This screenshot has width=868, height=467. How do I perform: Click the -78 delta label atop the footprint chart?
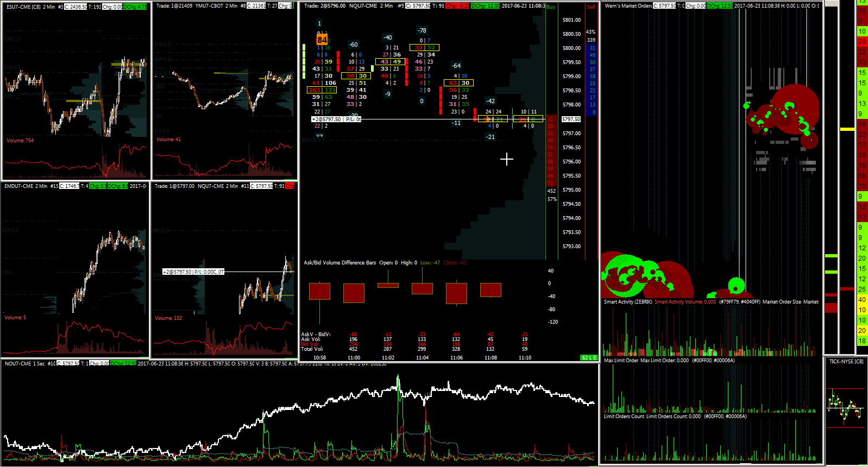422,30
